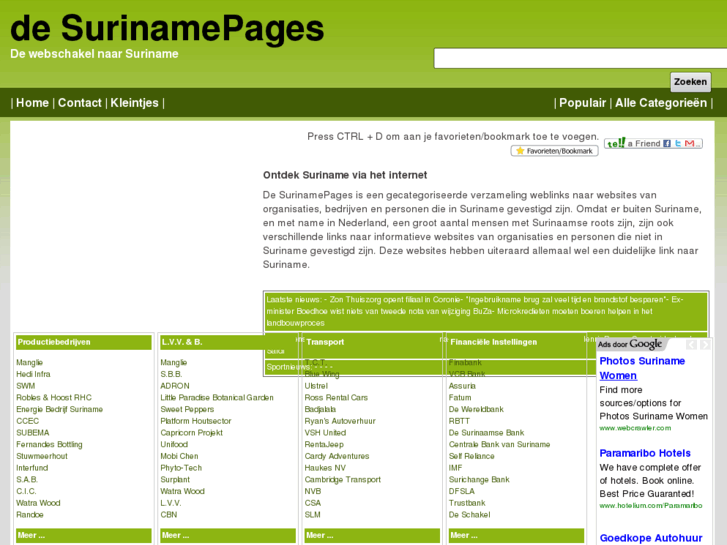
Task: Open Mobi Chen link
Action: (x=179, y=456)
